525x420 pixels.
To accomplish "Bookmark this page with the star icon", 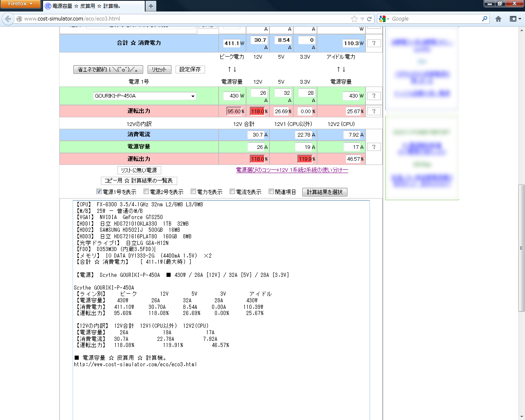I will click(354, 19).
